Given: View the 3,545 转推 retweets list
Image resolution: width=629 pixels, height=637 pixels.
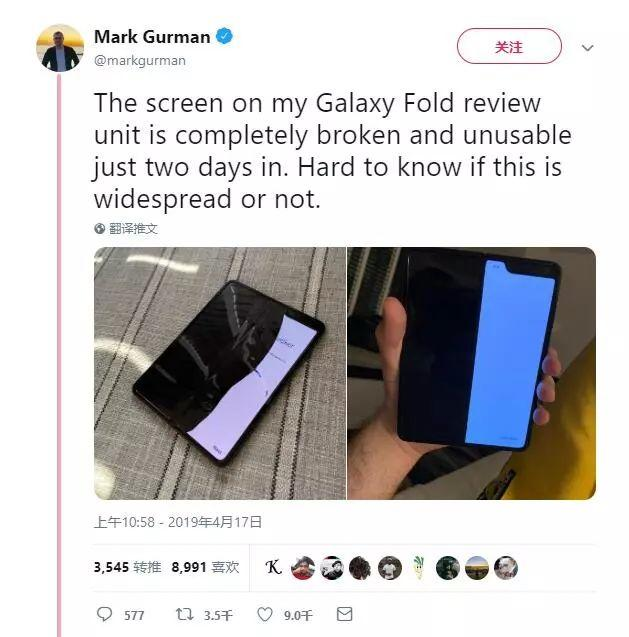Looking at the screenshot, I should (127, 567).
